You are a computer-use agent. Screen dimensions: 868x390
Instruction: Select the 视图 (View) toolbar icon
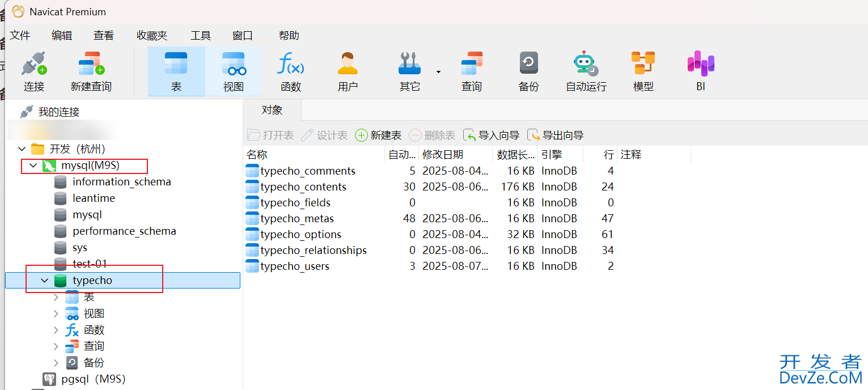[234, 64]
